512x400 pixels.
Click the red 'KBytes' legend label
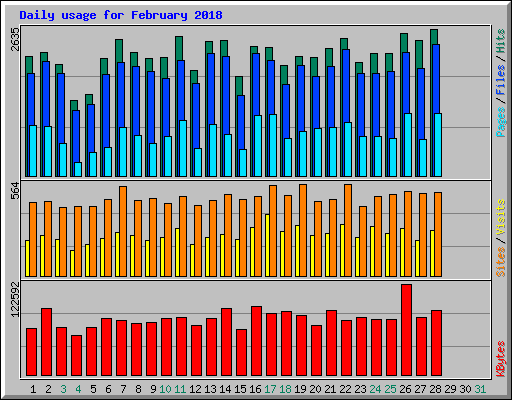[x=500, y=359]
